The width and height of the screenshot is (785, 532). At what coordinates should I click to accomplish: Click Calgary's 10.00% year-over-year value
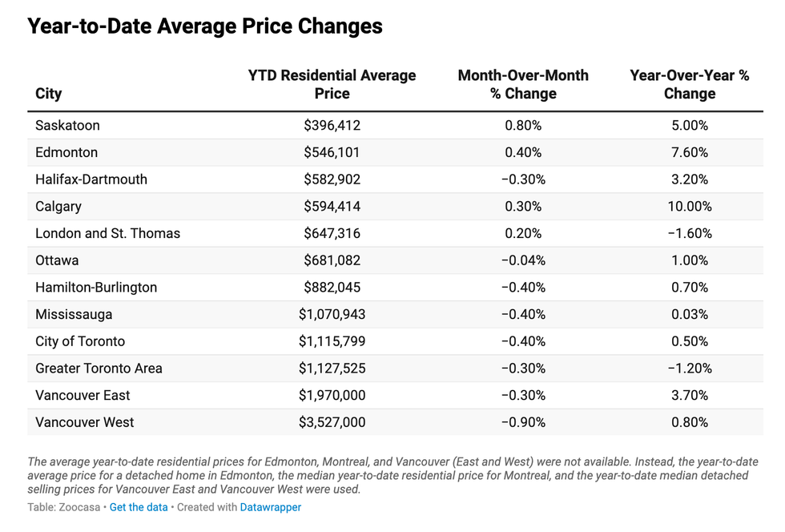tap(689, 207)
